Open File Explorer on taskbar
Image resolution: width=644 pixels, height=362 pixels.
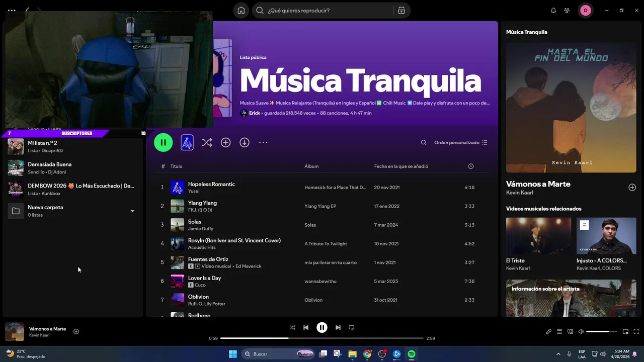click(x=352, y=354)
